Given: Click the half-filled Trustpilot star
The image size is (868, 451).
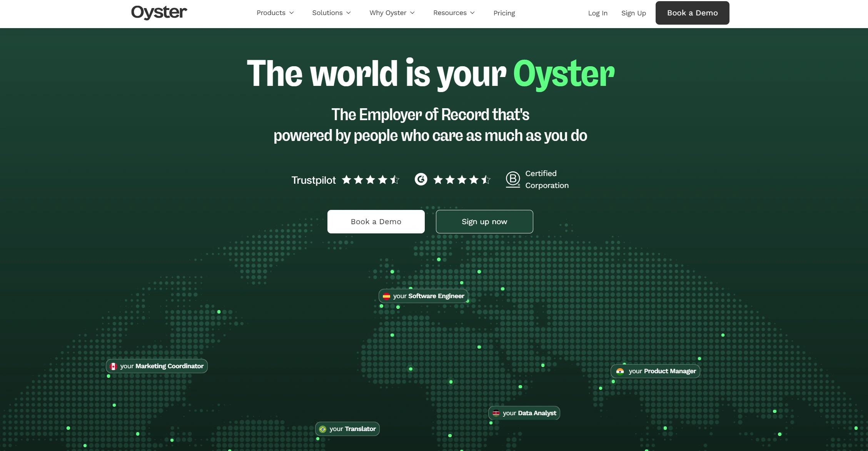Looking at the screenshot, I should [x=396, y=179].
